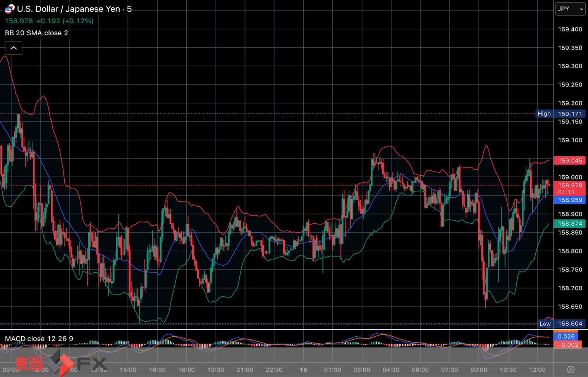Click the USD/JPY flag icon
This screenshot has height=377, width=588.
coord(9,9)
